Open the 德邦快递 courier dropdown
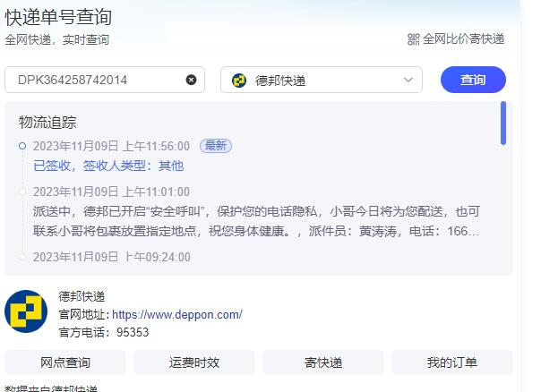Image resolution: width=541 pixels, height=392 pixels. click(x=322, y=80)
